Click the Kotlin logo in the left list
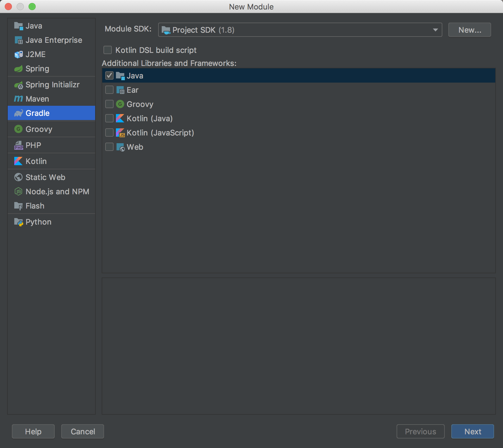Screen dimensions: 503x448 [18, 161]
